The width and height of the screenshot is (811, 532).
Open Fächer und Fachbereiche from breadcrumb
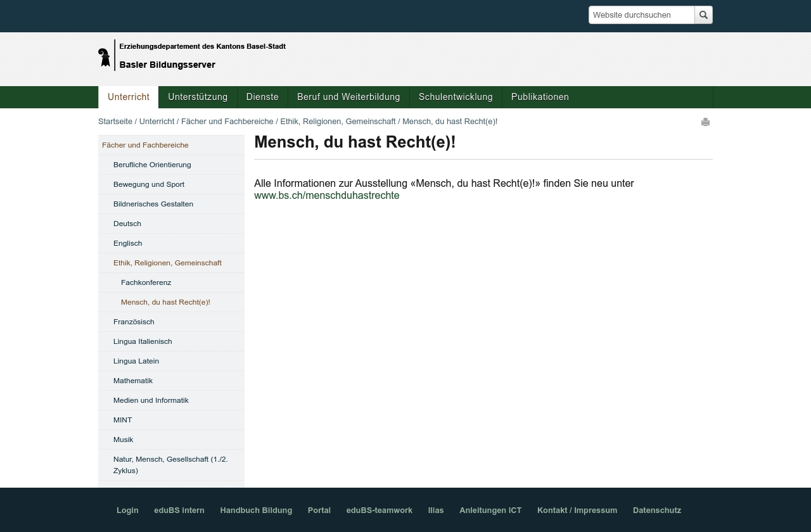click(227, 122)
